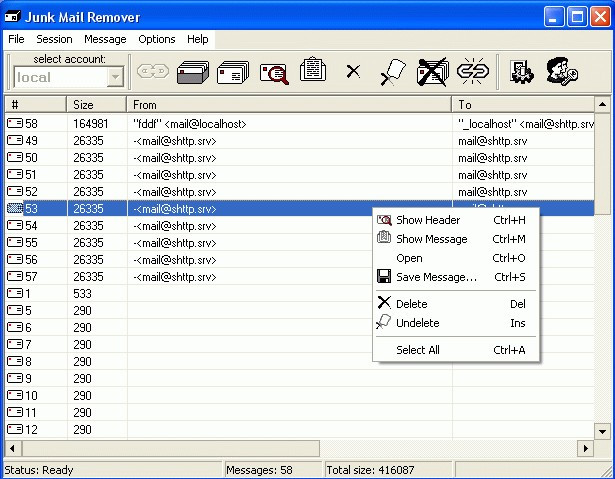The height and width of the screenshot is (479, 615).
Task: Choose Select All from the context menu
Action: point(455,350)
